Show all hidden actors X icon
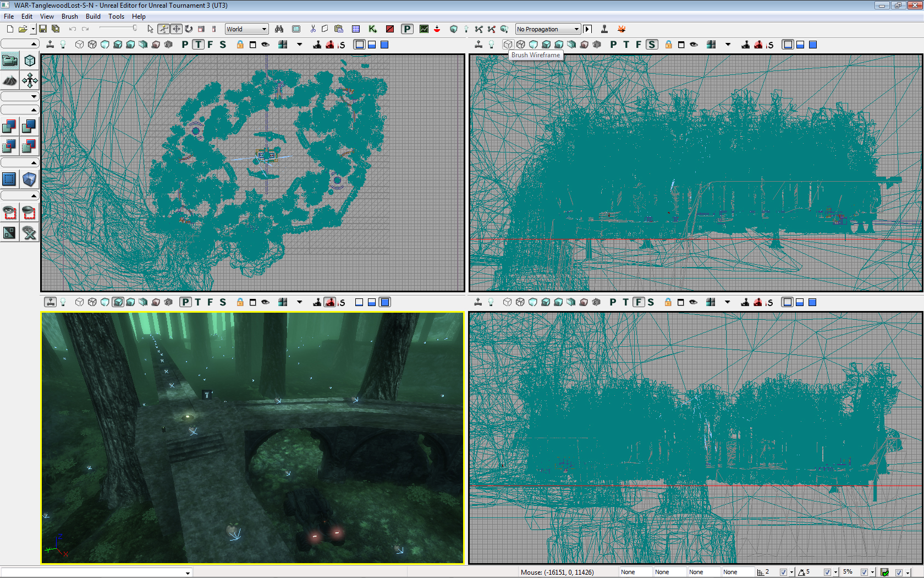 [29, 232]
